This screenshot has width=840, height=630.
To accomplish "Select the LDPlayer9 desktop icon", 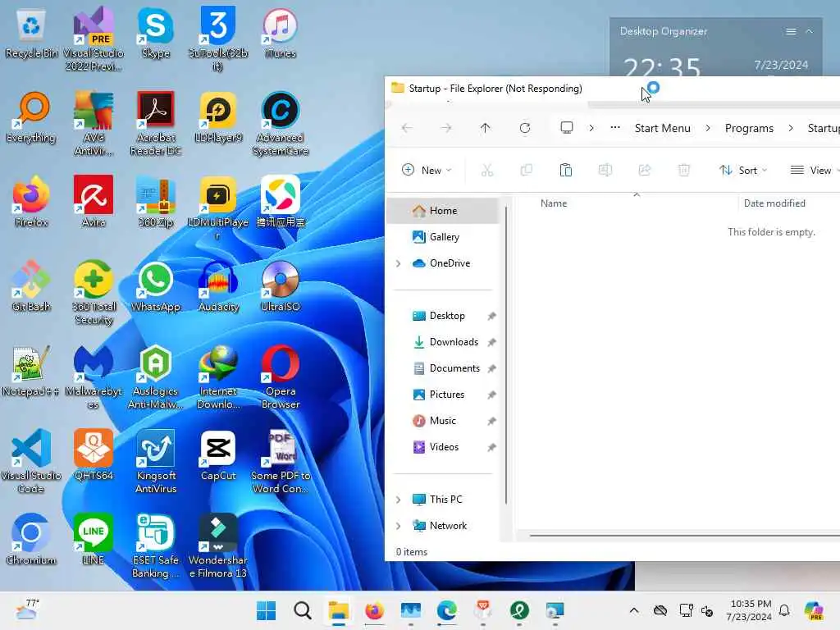I will pos(218,118).
